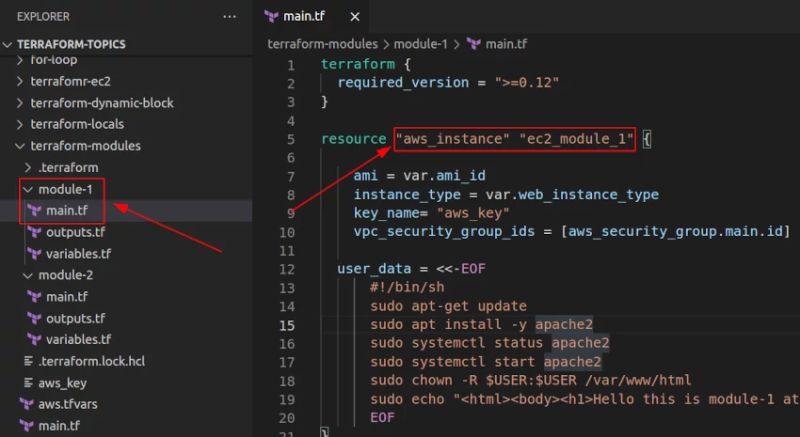Click highlighted apache2 on line 15
The width and height of the screenshot is (800, 437).
pyautogui.click(x=564, y=324)
